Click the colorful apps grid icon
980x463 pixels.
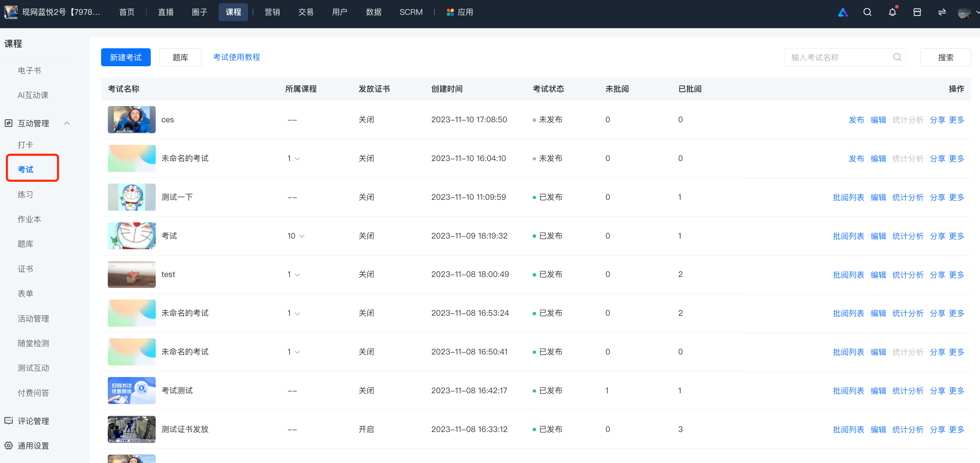click(450, 12)
